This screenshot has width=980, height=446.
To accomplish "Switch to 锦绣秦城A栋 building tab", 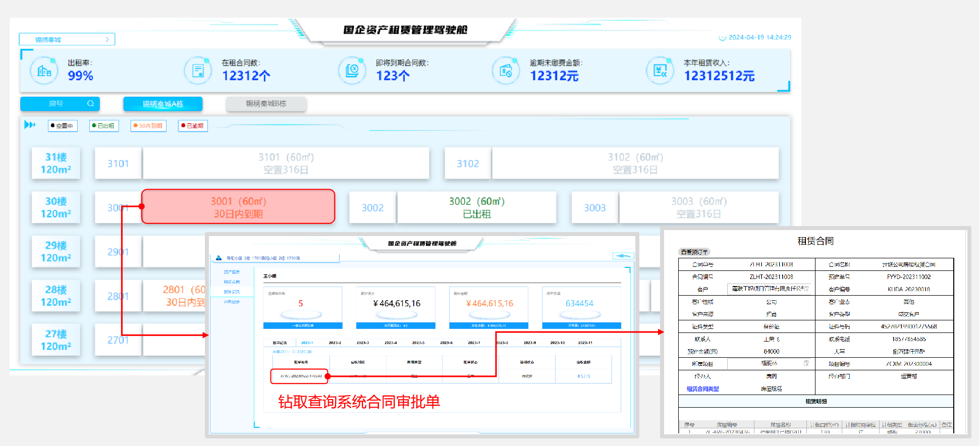I will [x=163, y=104].
